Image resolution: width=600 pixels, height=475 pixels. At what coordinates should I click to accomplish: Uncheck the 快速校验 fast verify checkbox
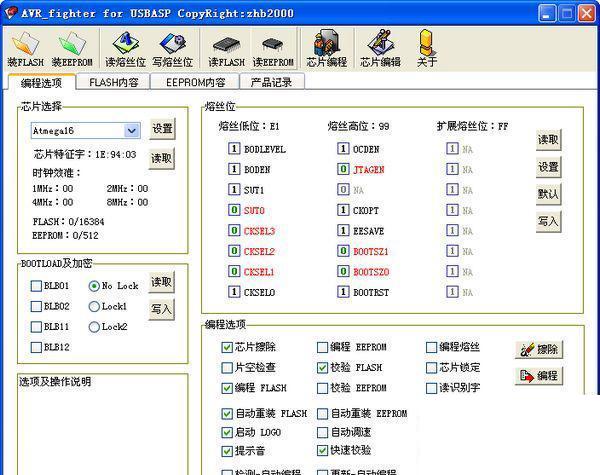pyautogui.click(x=323, y=451)
